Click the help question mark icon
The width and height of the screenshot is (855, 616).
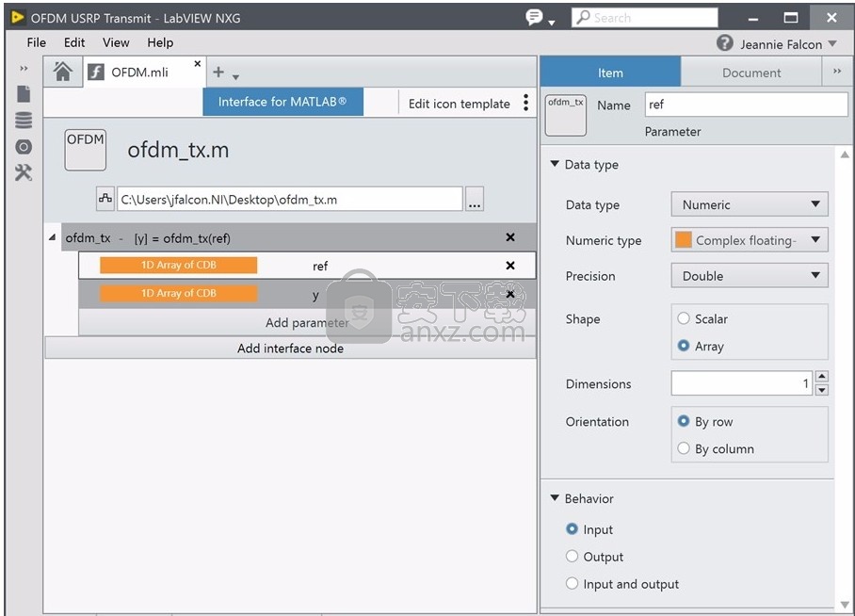click(725, 43)
